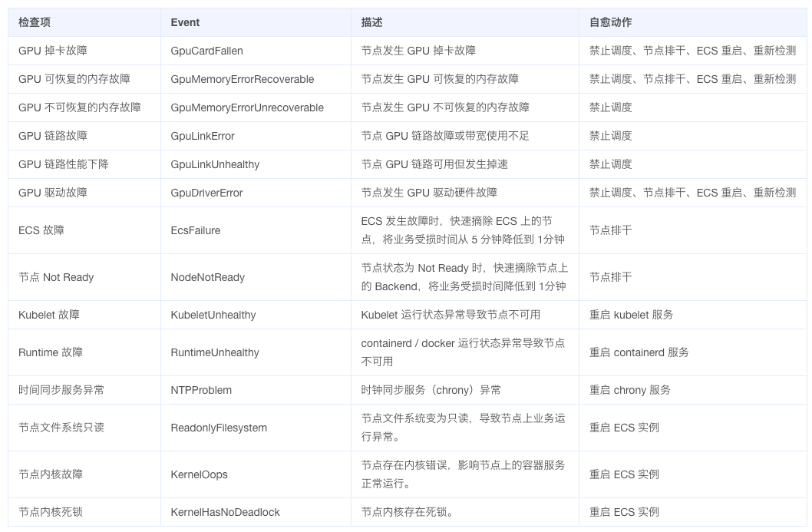The height and width of the screenshot is (532, 812).
Task: Click the RuntimeUnhealthy event name
Action: tap(214, 352)
